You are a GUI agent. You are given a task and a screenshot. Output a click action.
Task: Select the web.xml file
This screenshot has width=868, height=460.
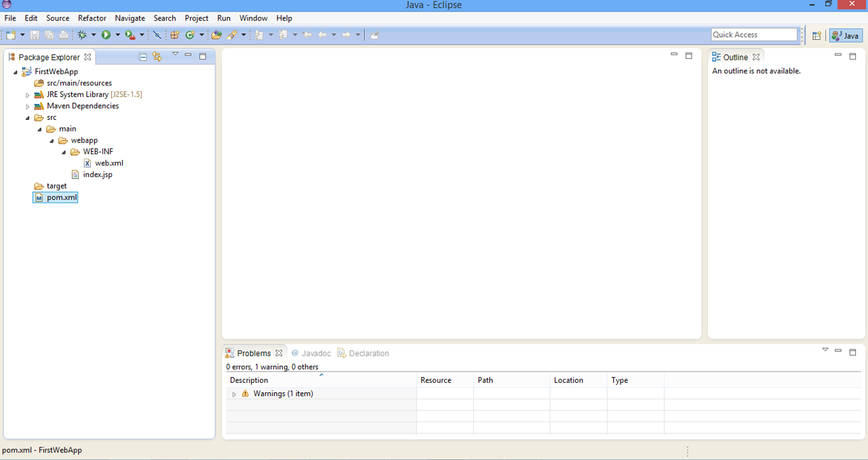click(103, 163)
